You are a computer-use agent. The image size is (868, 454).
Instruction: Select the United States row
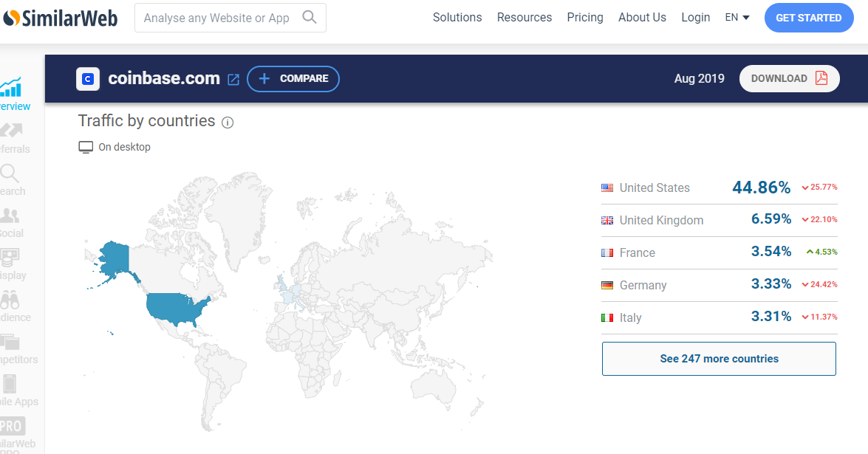pos(719,188)
